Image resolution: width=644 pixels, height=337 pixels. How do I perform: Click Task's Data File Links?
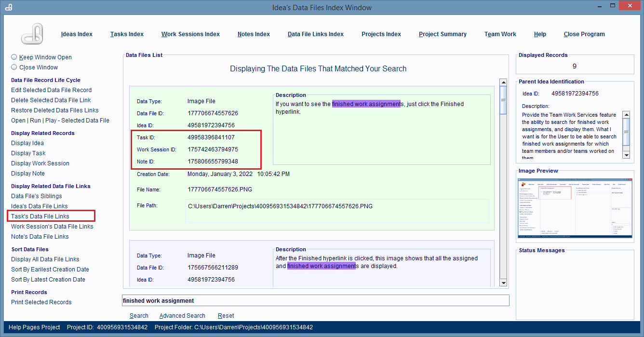(40, 216)
